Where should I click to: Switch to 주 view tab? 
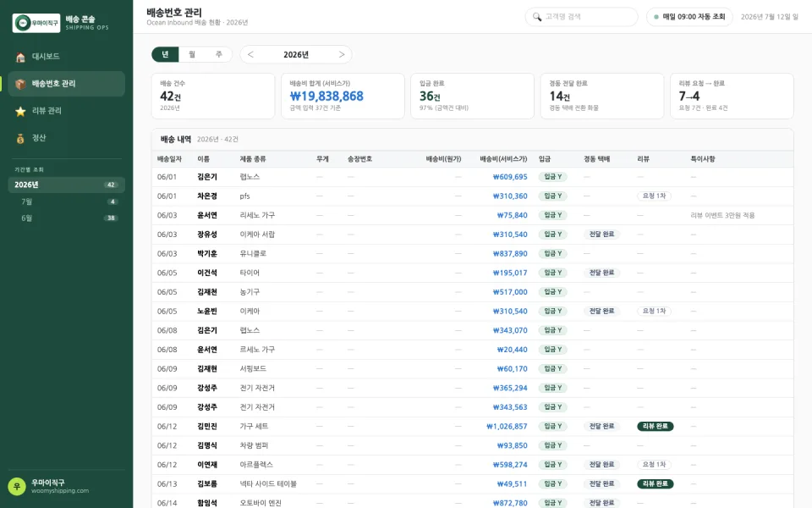(218, 54)
